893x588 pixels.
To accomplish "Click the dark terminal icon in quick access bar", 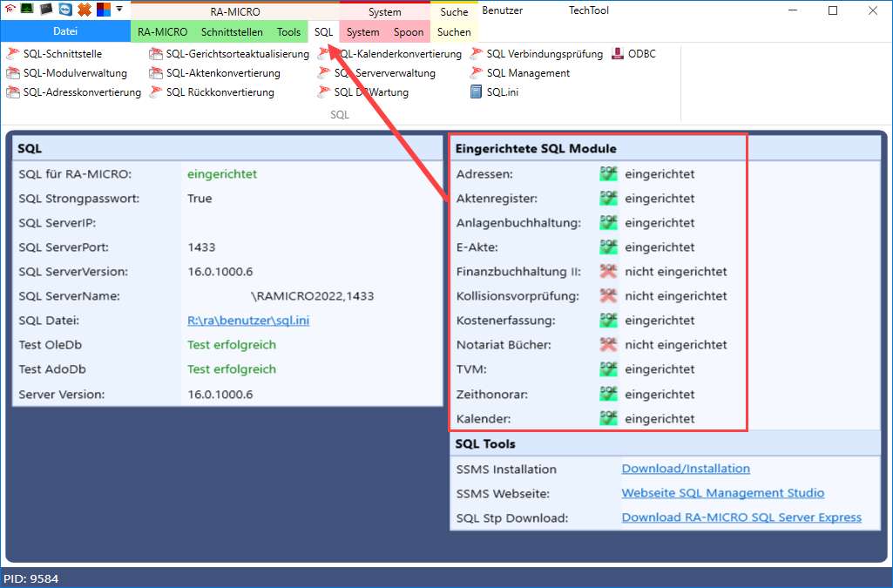I will (46, 9).
